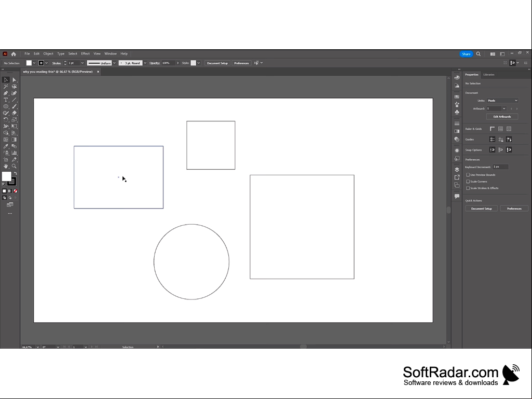The height and width of the screenshot is (399, 532).
Task: Switch to the Libraries tab
Action: [489, 75]
